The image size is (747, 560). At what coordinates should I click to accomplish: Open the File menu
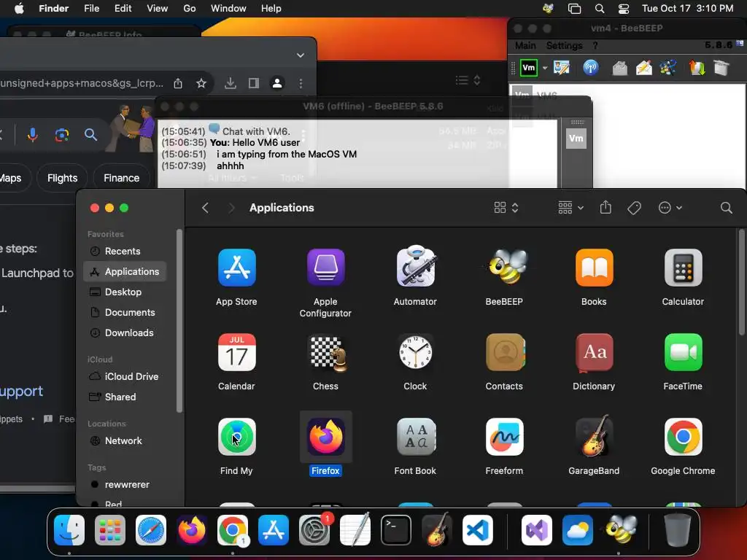91,9
